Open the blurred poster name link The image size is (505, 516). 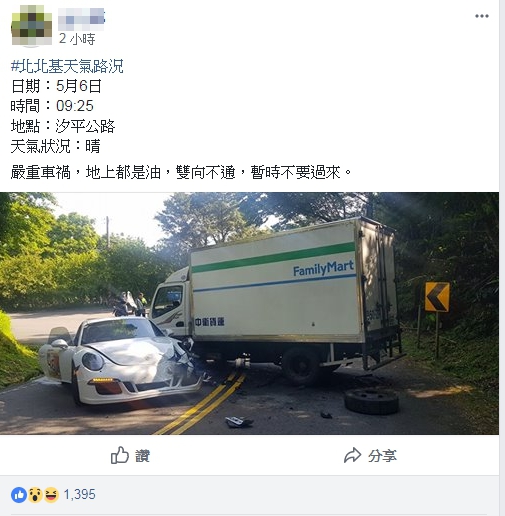pyautogui.click(x=81, y=19)
